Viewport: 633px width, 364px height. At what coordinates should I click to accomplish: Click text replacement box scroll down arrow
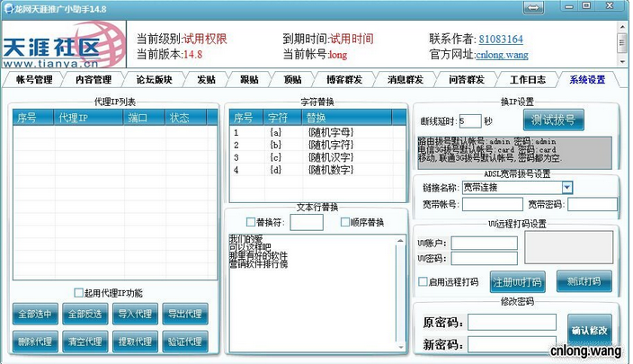pos(400,347)
